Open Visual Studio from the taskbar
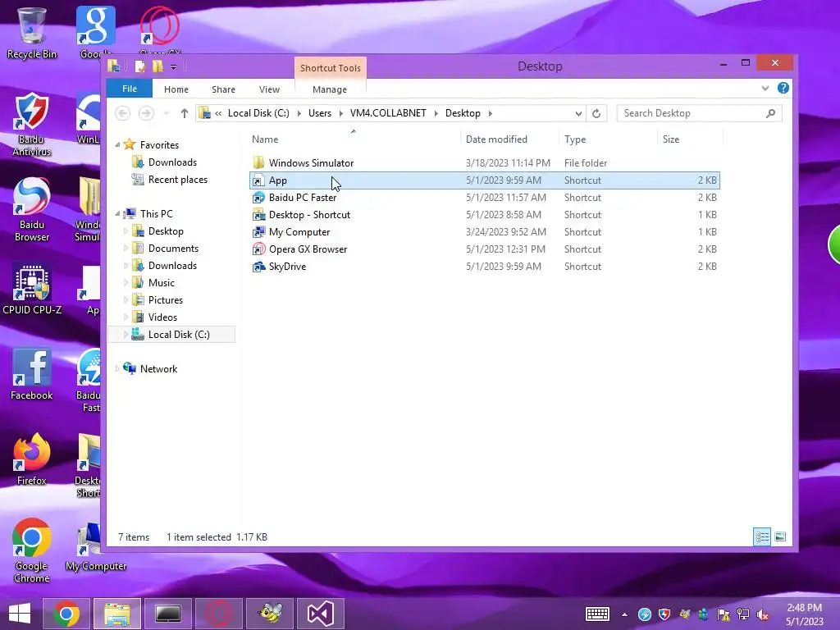Image resolution: width=840 pixels, height=630 pixels. pyautogui.click(x=321, y=614)
